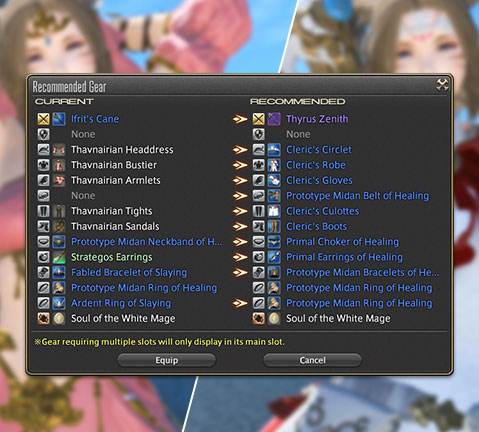The height and width of the screenshot is (432, 479).
Task: Click Cleric's Culottes in the recommended list
Action: coord(323,211)
